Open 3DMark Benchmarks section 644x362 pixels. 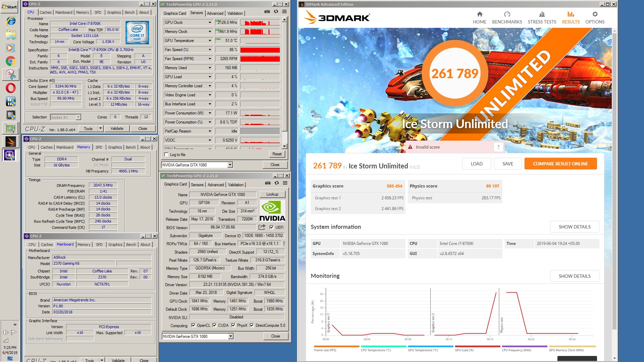point(507,18)
